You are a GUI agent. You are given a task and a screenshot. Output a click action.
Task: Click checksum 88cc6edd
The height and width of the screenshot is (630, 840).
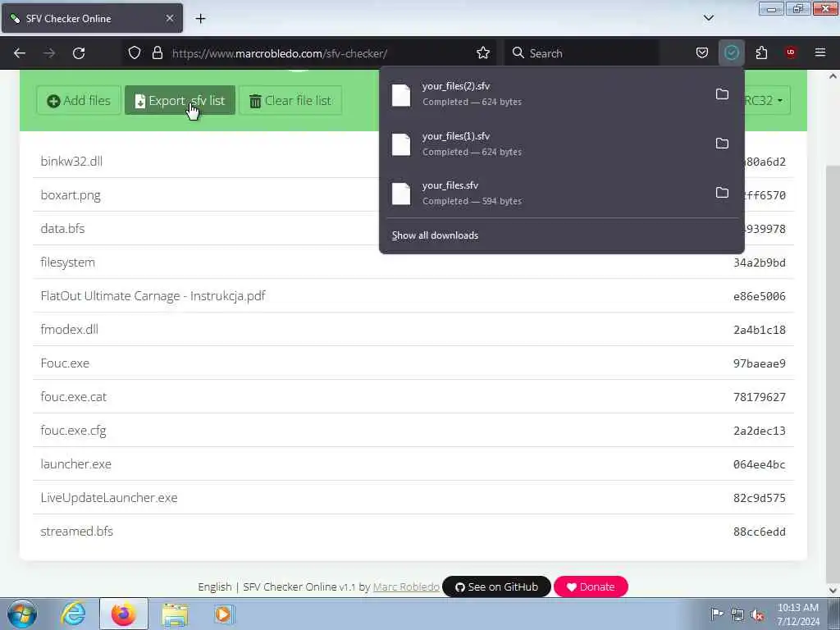[x=759, y=532]
